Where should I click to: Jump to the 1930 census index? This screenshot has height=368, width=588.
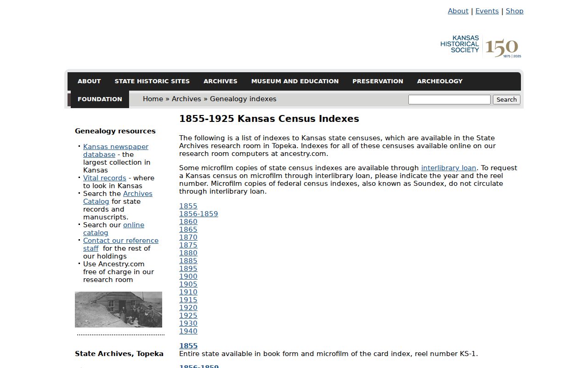(188, 323)
